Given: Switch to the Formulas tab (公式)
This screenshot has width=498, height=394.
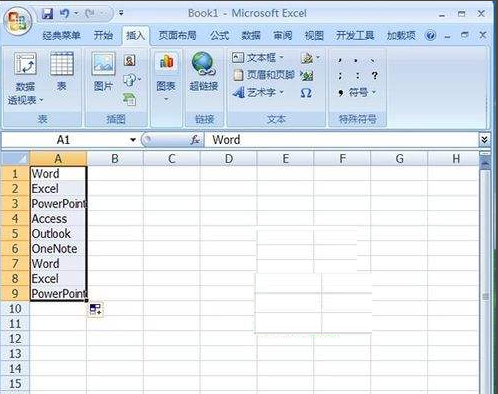Looking at the screenshot, I should [219, 35].
